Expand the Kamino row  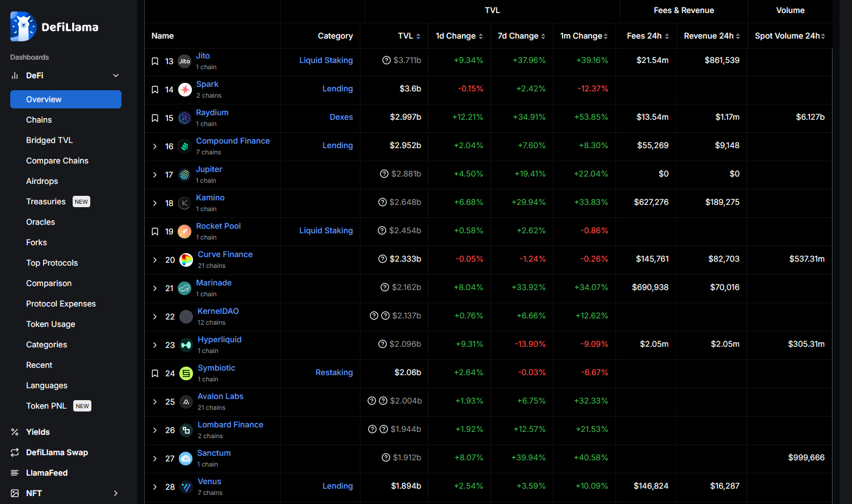pos(155,203)
